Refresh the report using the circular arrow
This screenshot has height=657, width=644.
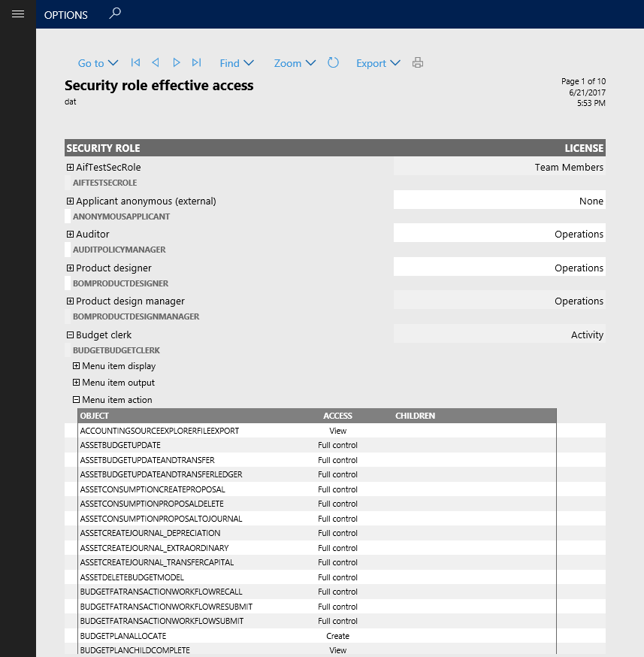click(x=333, y=63)
